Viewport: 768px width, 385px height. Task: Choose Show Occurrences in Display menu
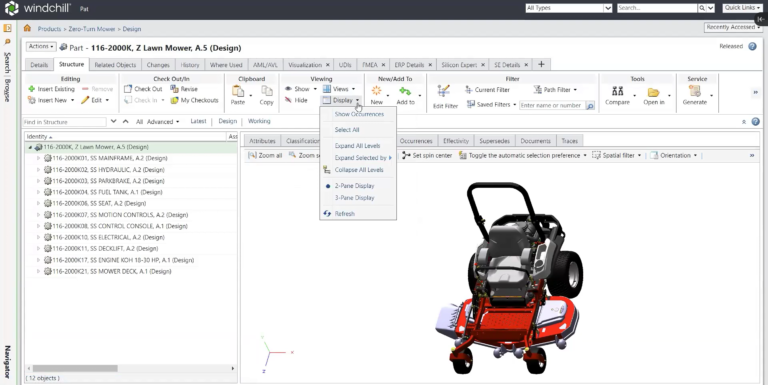358,114
